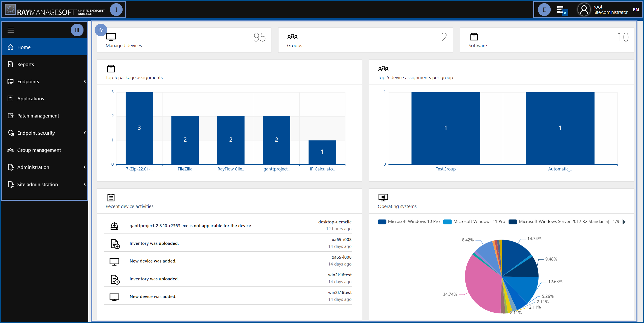Click the root user profile icon
This screenshot has width=644, height=323.
tap(584, 10)
